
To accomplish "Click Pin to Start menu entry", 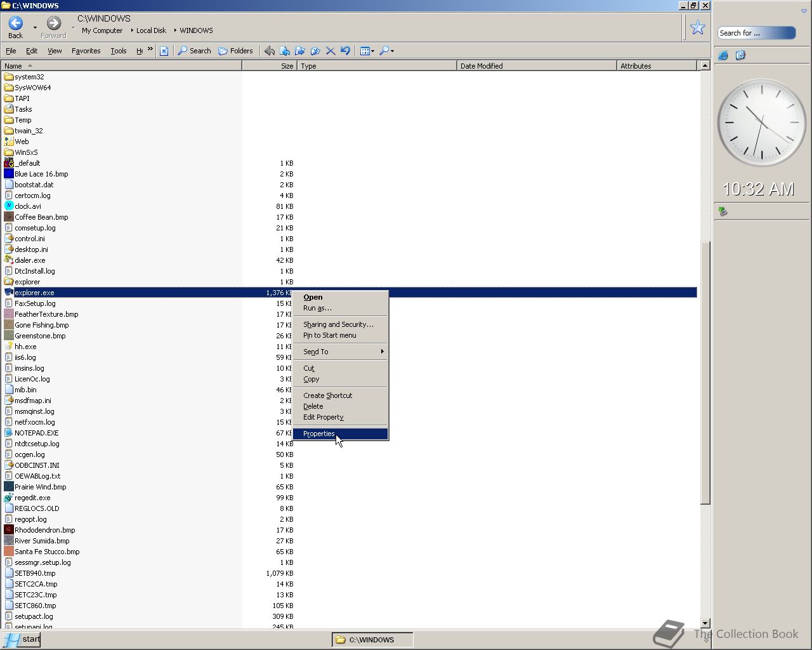I will click(x=341, y=335).
